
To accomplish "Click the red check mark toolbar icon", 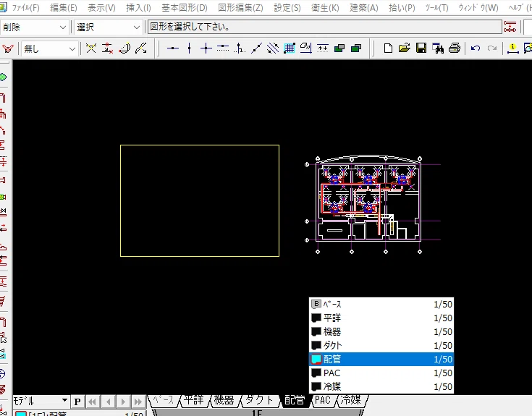I will coord(7,48).
